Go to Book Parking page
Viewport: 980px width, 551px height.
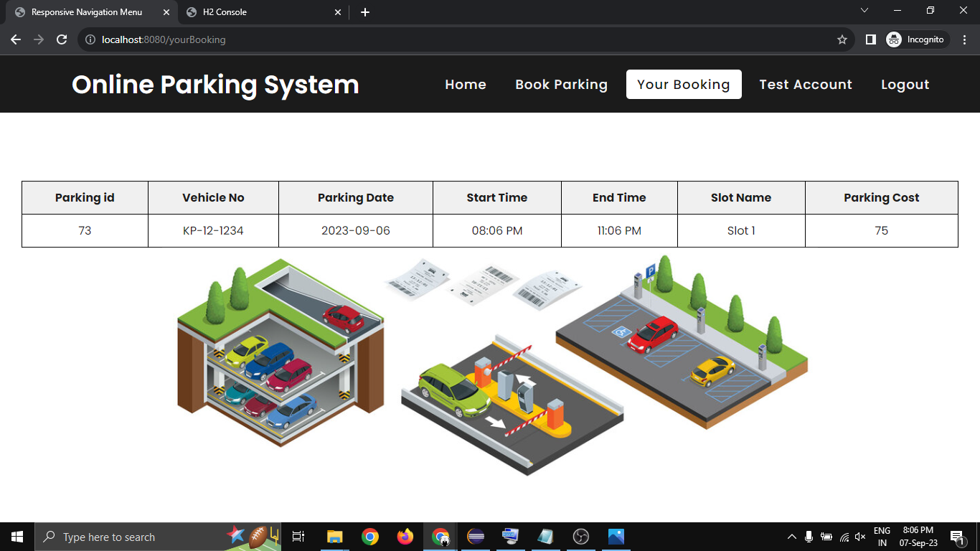(561, 85)
